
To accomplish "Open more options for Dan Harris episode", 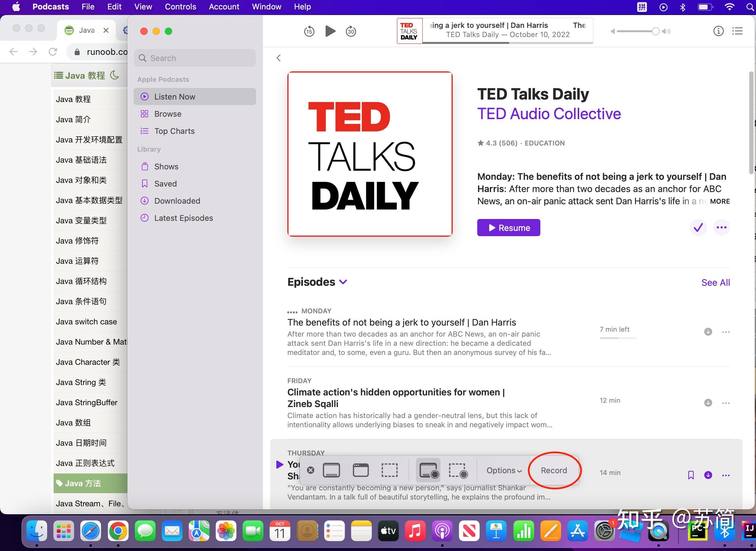I will (726, 332).
